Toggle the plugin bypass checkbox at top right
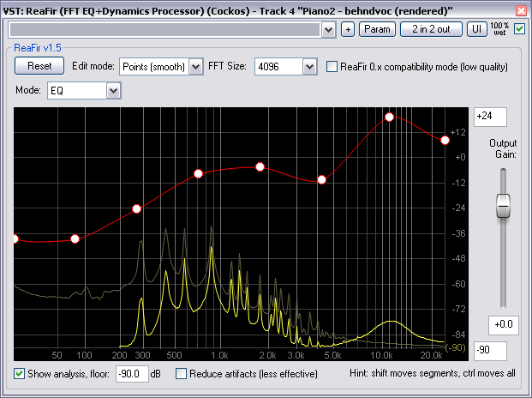 click(519, 29)
